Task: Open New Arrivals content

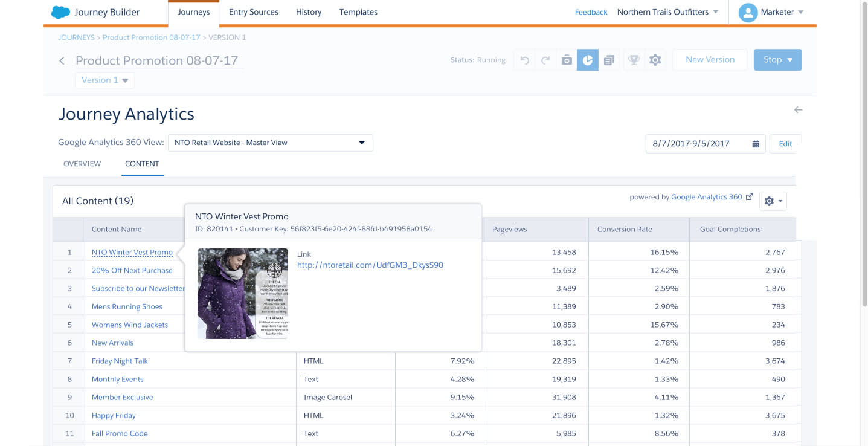Action: (x=112, y=343)
